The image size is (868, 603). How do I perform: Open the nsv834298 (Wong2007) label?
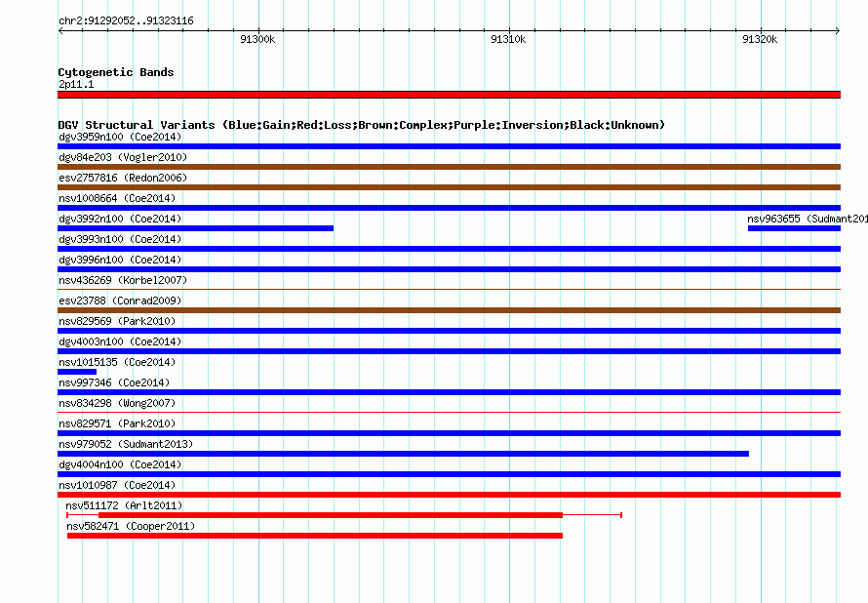[117, 403]
